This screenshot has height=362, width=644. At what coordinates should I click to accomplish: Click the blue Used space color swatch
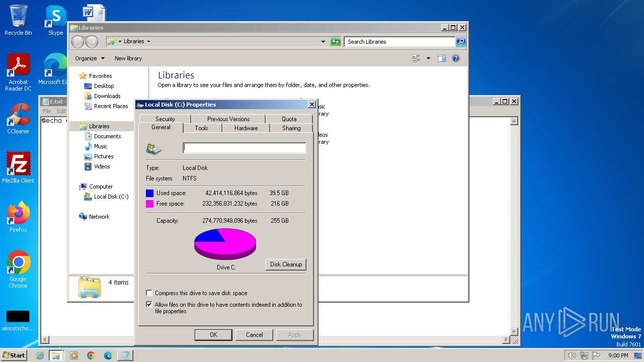(x=149, y=193)
